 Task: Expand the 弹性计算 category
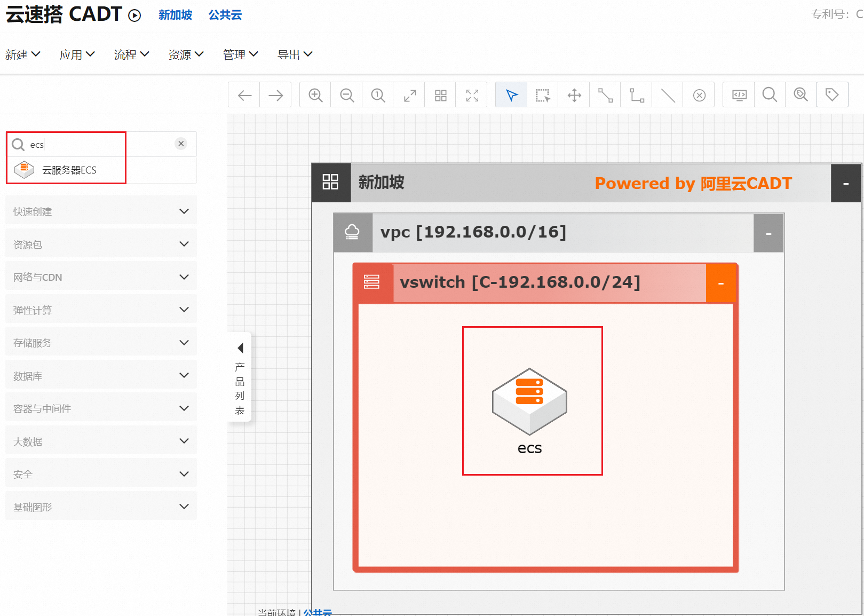pos(101,310)
